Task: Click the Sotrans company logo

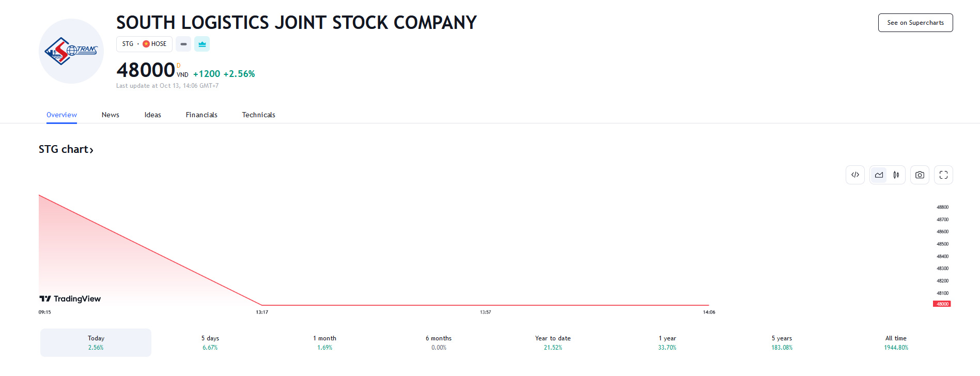Action: click(x=71, y=51)
